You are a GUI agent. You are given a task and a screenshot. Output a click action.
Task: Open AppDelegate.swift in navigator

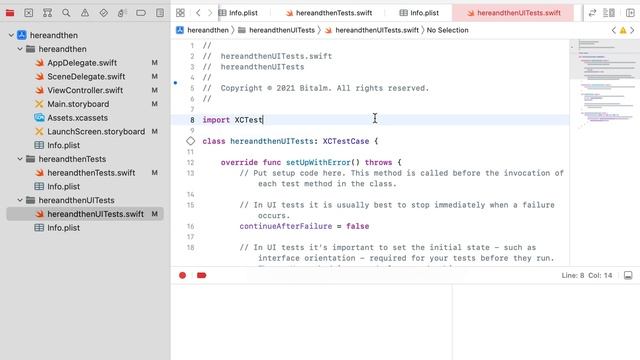pos(82,63)
